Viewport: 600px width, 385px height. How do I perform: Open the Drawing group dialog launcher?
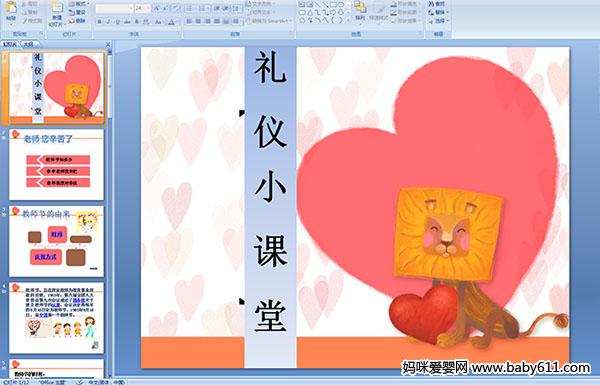click(x=421, y=33)
